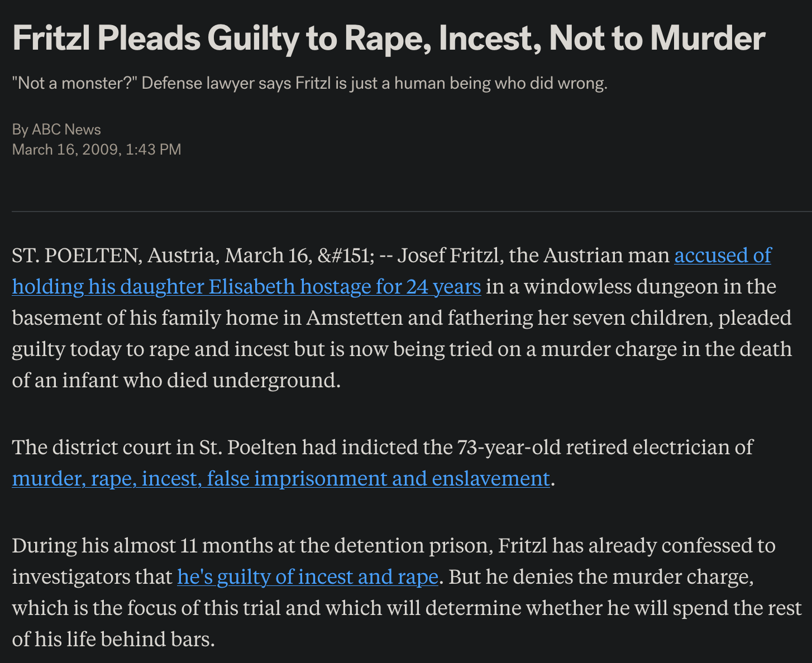This screenshot has height=663, width=812.
Task: Follow the "he's guilty of incest and rape" link
Action: (x=307, y=576)
